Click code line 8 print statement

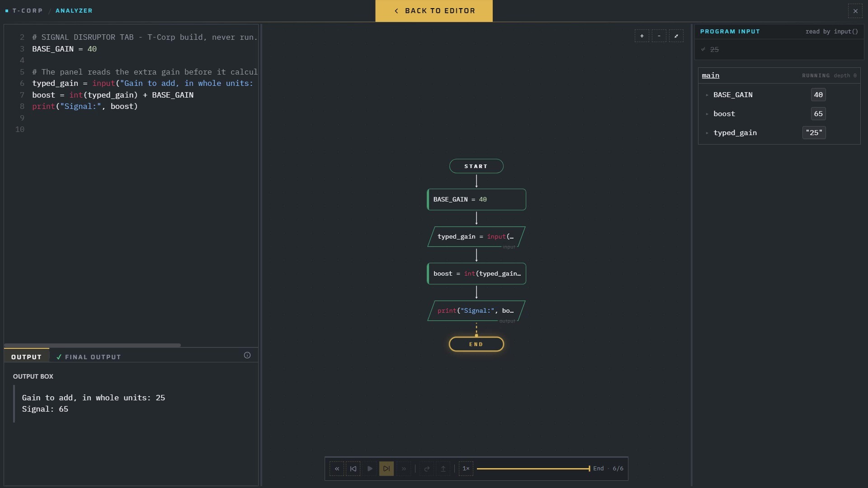(85, 107)
